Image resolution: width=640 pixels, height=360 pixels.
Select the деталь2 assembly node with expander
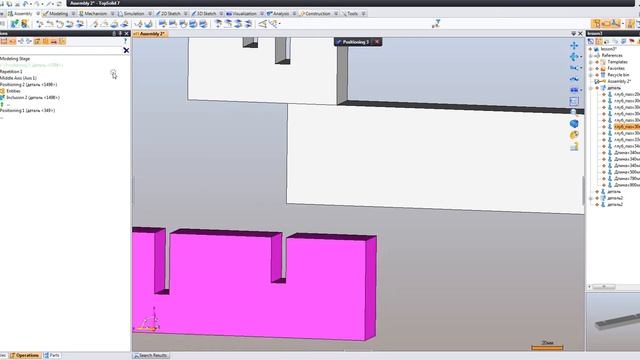click(x=615, y=198)
